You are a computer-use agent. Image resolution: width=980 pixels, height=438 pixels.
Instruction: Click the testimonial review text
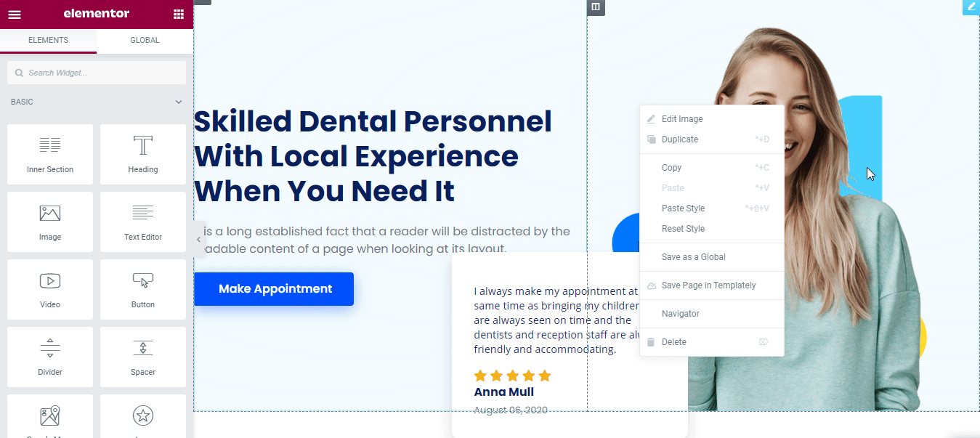[x=556, y=320]
